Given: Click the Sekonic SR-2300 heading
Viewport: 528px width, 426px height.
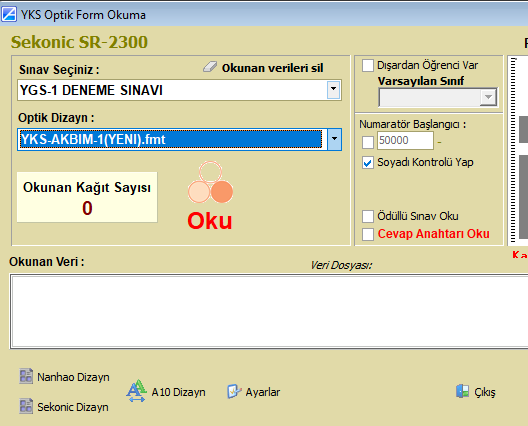Looking at the screenshot, I should (79, 42).
